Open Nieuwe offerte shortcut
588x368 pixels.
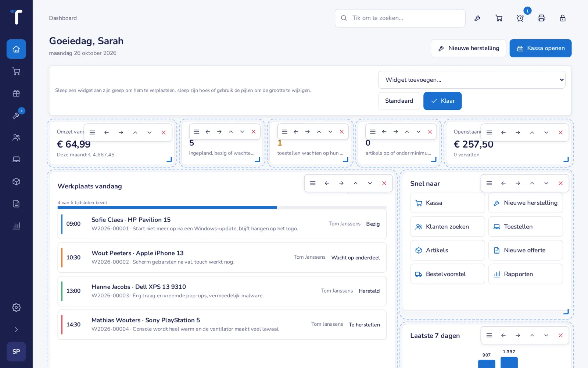coord(526,250)
